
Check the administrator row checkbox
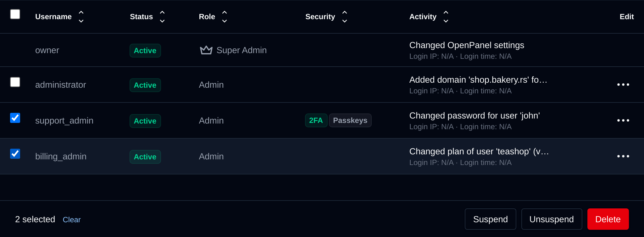pos(15,82)
